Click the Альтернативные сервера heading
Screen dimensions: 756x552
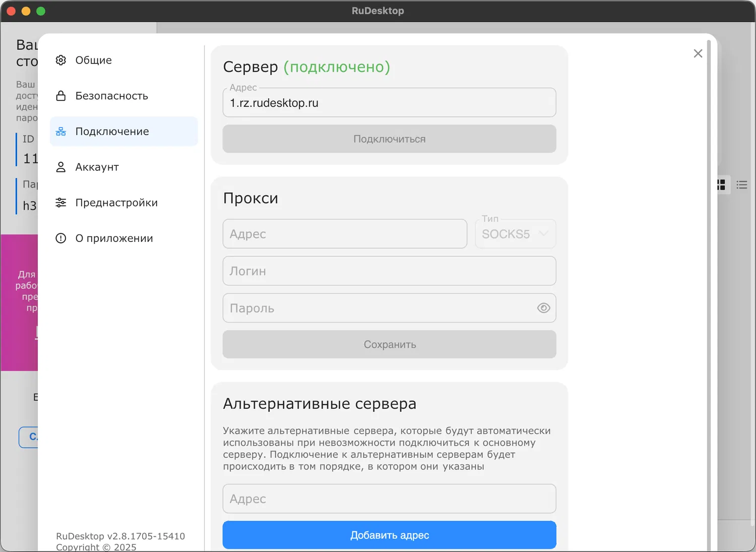pos(320,404)
